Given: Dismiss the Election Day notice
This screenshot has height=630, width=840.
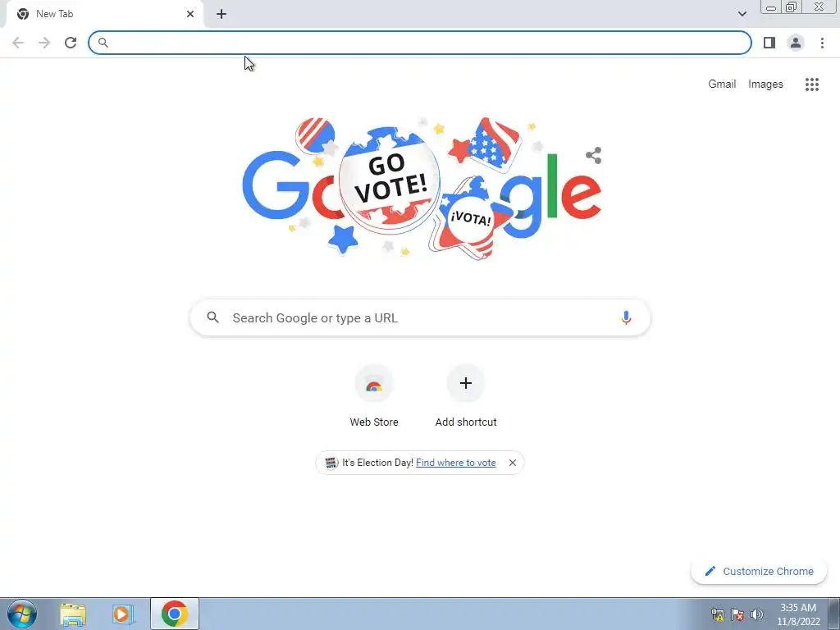Looking at the screenshot, I should (x=512, y=463).
